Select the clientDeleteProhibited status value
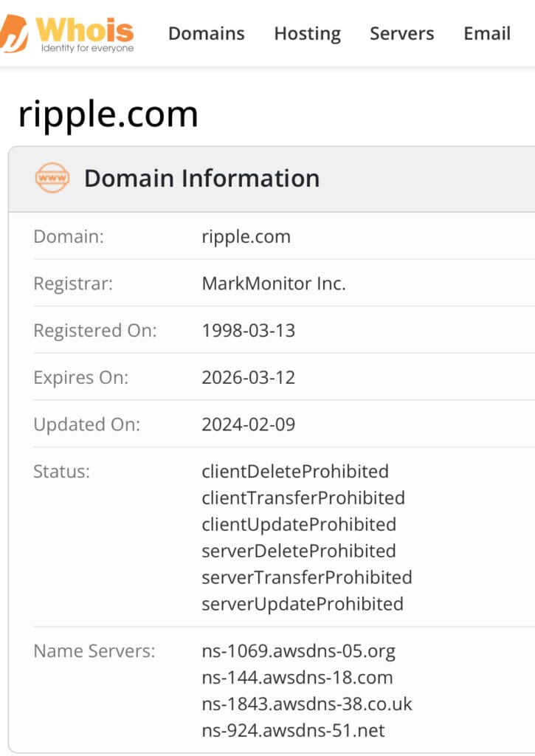The height and width of the screenshot is (756, 535). click(x=296, y=472)
